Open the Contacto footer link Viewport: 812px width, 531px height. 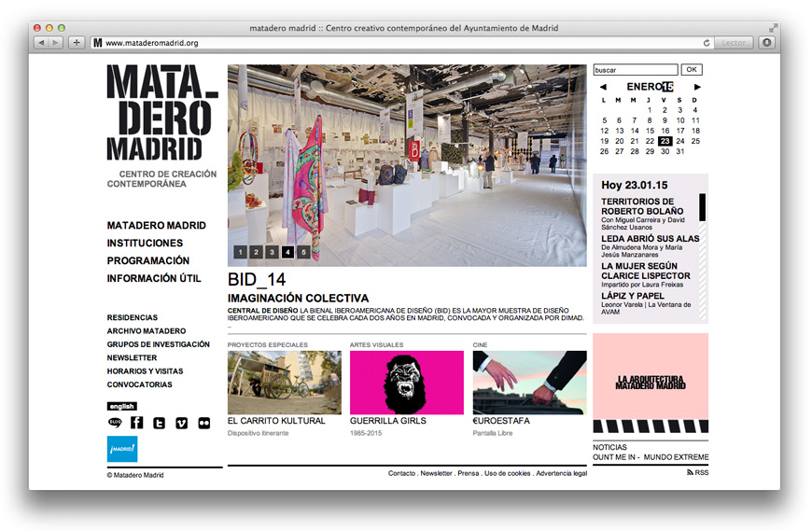pyautogui.click(x=402, y=473)
